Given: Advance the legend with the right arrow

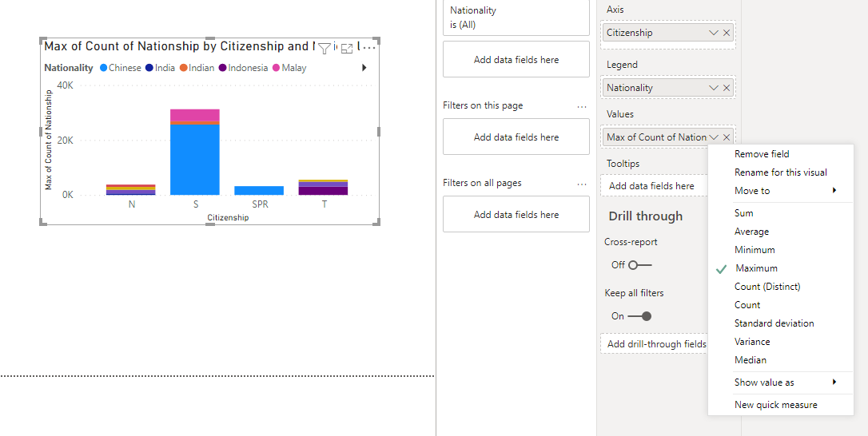Looking at the screenshot, I should click(x=364, y=68).
